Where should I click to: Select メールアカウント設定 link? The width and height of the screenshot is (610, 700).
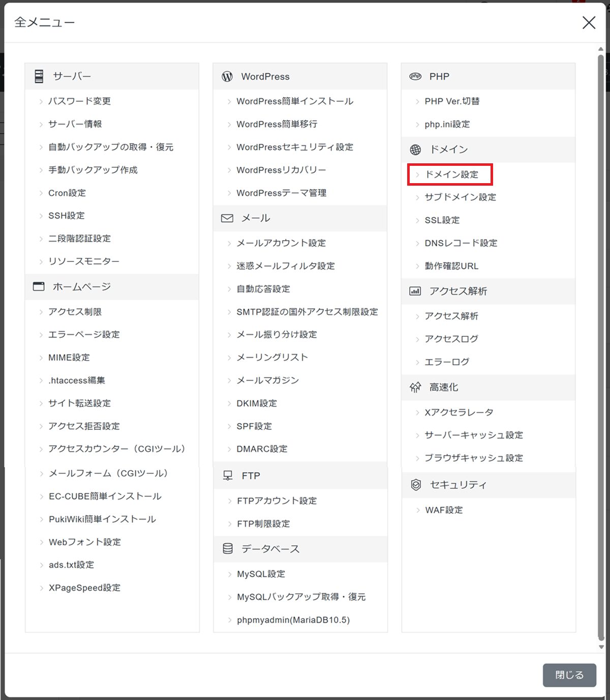[281, 243]
